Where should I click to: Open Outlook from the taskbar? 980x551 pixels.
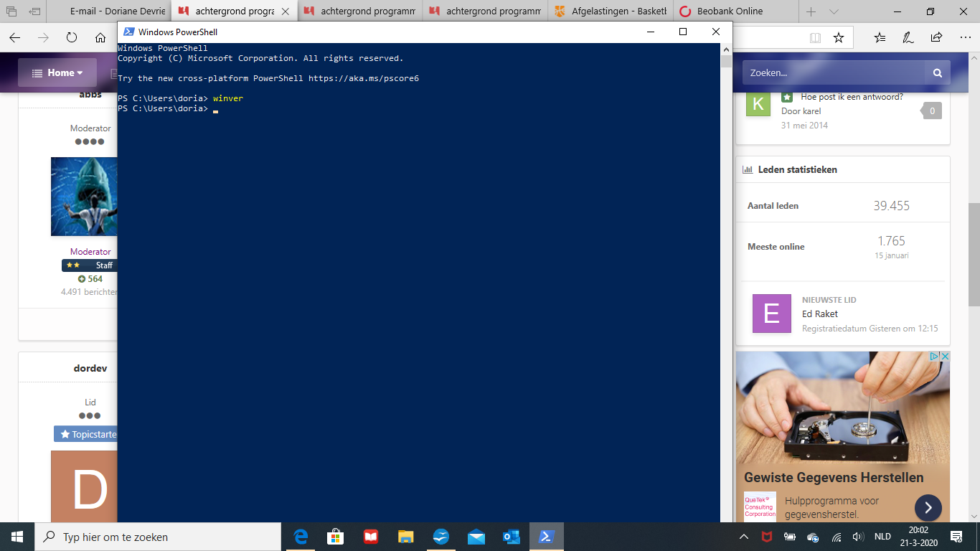511,537
